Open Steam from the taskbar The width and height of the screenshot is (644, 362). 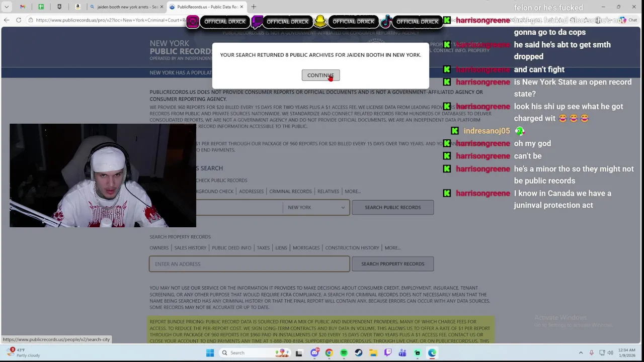(x=358, y=352)
